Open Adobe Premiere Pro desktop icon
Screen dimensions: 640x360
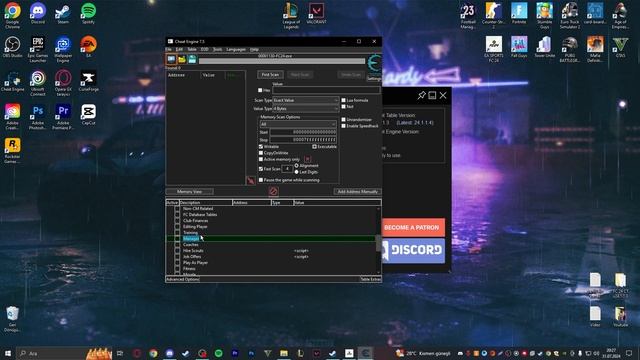click(63, 117)
